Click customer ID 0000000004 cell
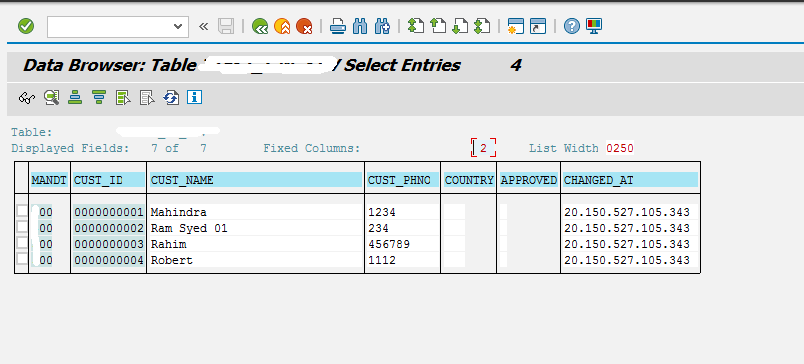The width and height of the screenshot is (804, 364). (109, 260)
